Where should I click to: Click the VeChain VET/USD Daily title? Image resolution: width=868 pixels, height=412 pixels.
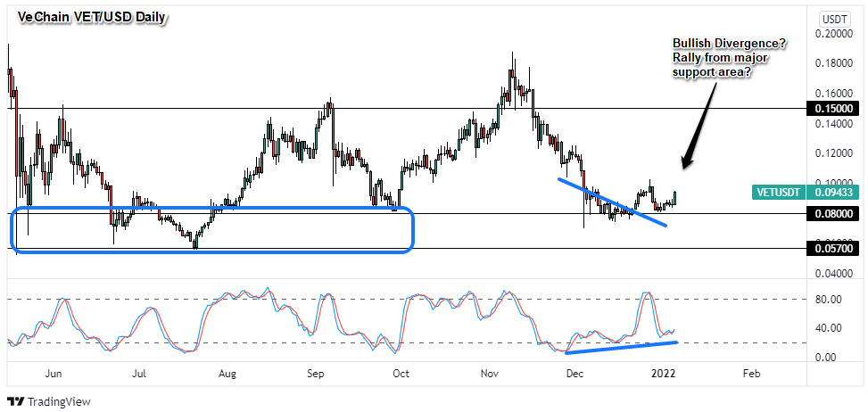coord(91,18)
